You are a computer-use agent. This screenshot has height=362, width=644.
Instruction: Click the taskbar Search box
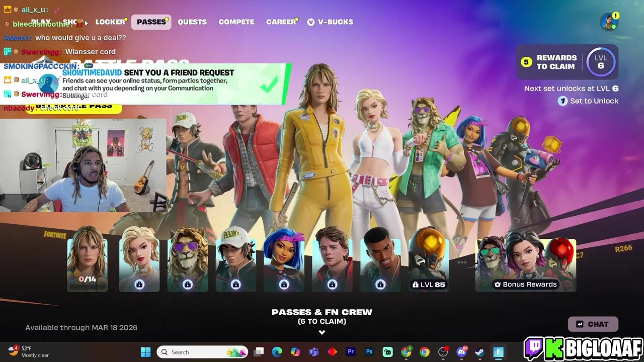click(203, 352)
